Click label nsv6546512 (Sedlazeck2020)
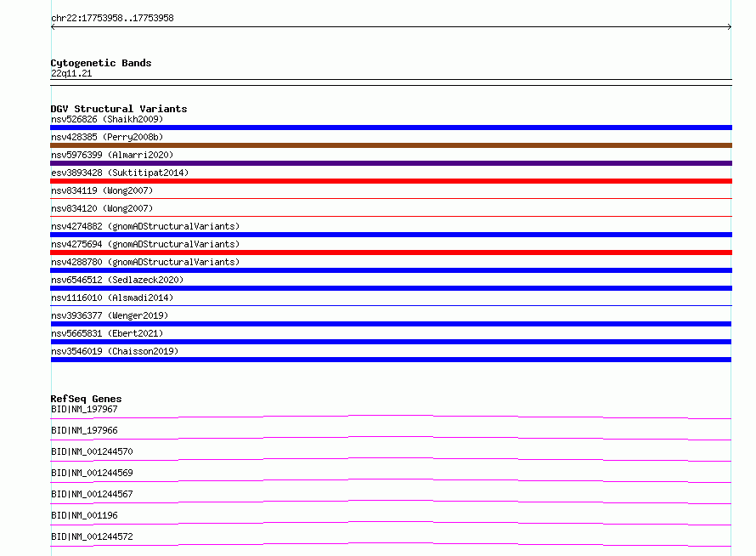The height and width of the screenshot is (556, 756). coord(117,280)
